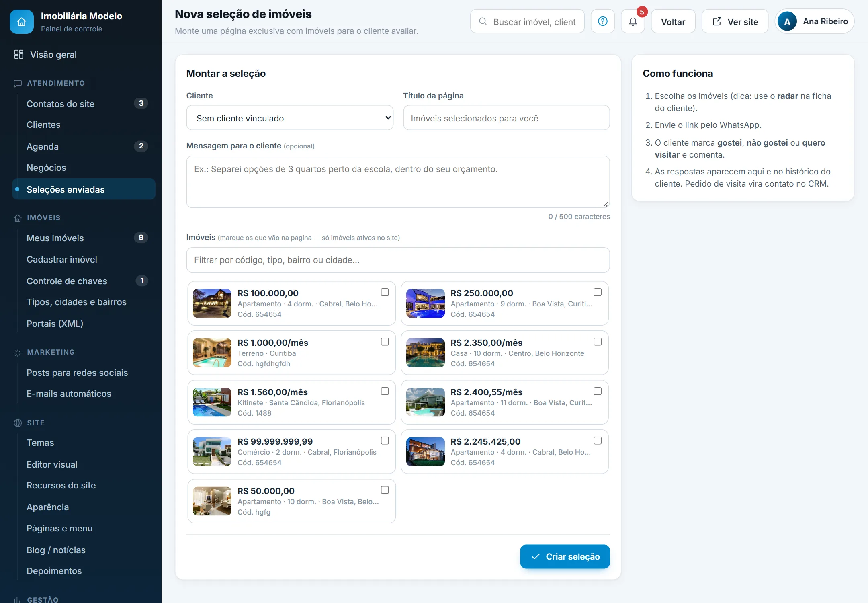
Task: Open the Cliente dropdown 'Sem cliente vinculado'
Action: click(x=290, y=118)
